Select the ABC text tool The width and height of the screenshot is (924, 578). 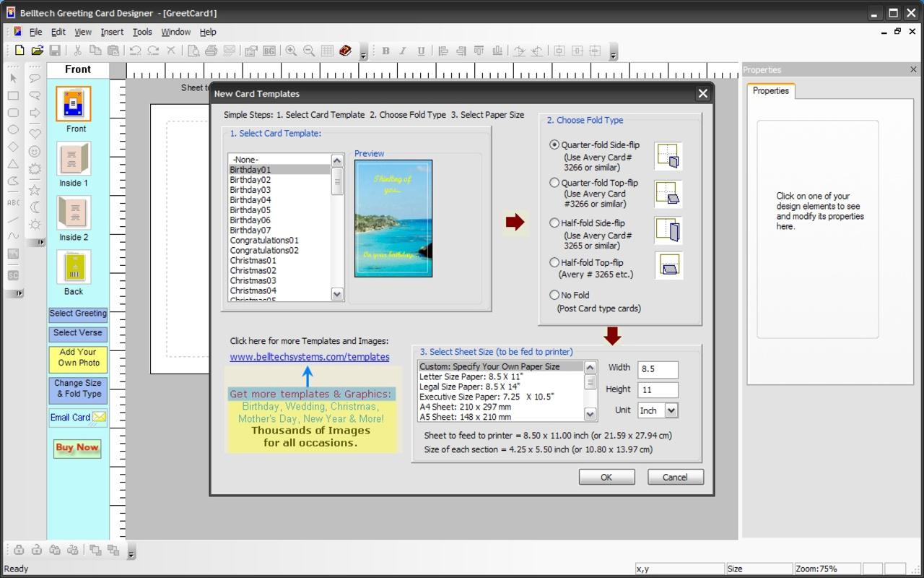(x=13, y=203)
